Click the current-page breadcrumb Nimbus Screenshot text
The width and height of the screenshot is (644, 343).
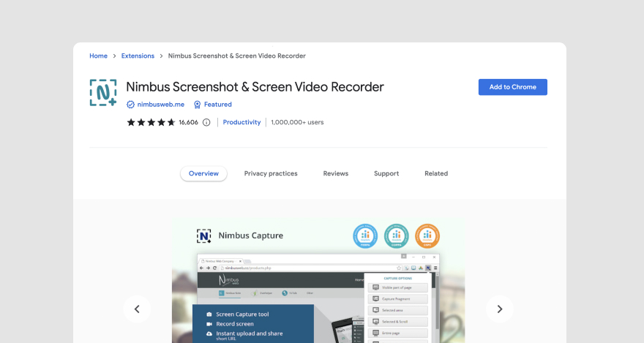[237, 56]
